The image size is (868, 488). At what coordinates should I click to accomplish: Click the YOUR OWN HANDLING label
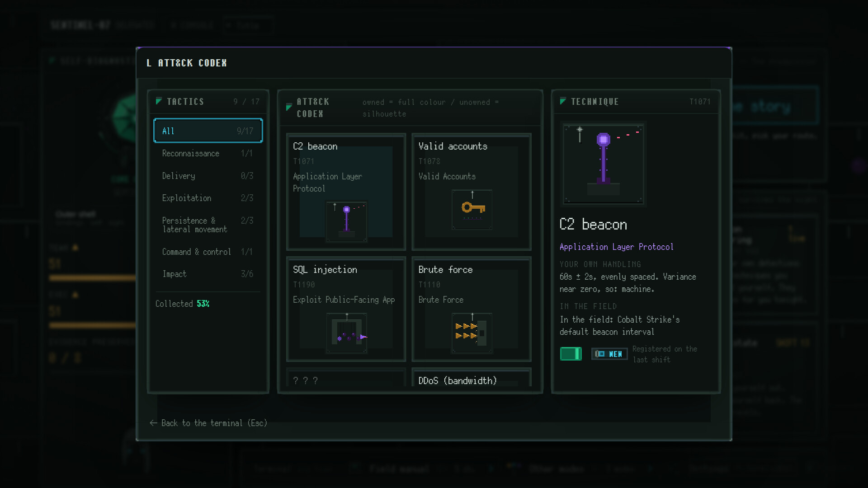[600, 264]
